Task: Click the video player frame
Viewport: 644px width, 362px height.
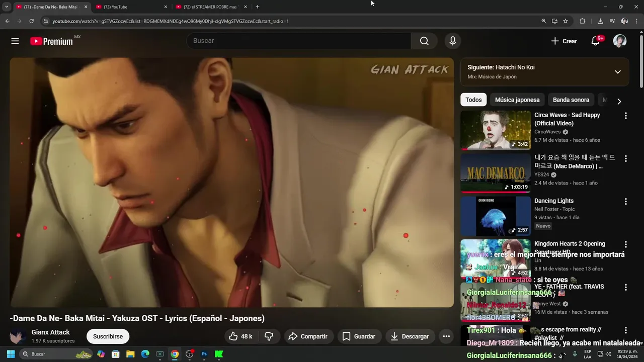Action: (x=231, y=182)
